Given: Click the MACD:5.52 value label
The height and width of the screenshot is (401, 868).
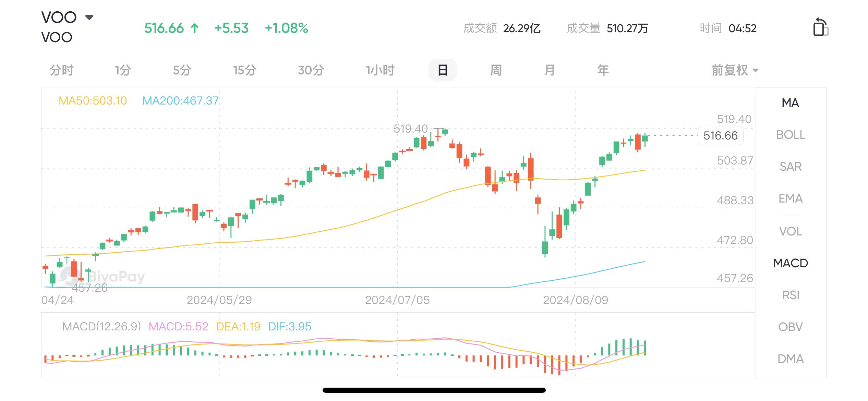Looking at the screenshot, I should [178, 326].
